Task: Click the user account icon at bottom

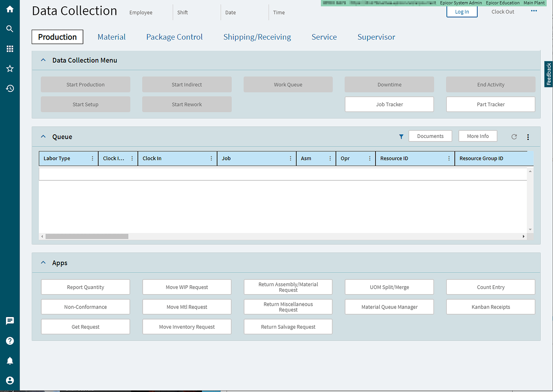Action: coord(10,380)
